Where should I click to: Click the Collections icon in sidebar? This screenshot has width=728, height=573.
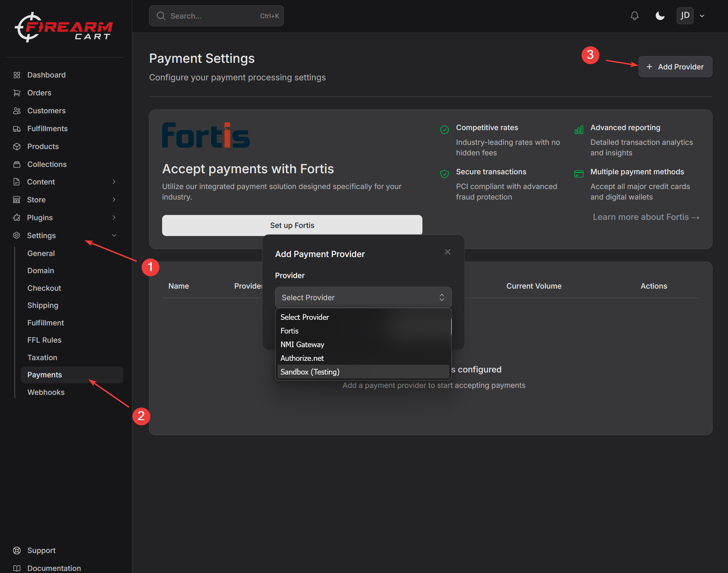coord(16,164)
